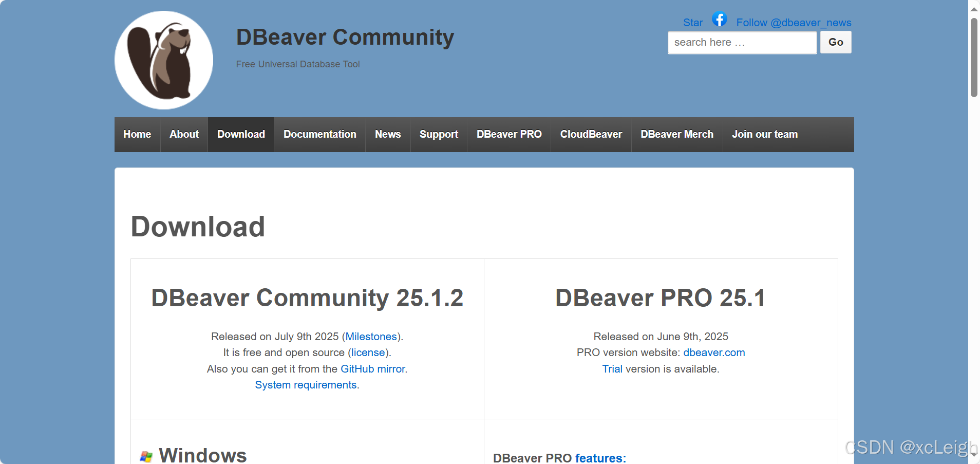This screenshot has height=464, width=980.
Task: Click the Go search button
Action: point(836,42)
